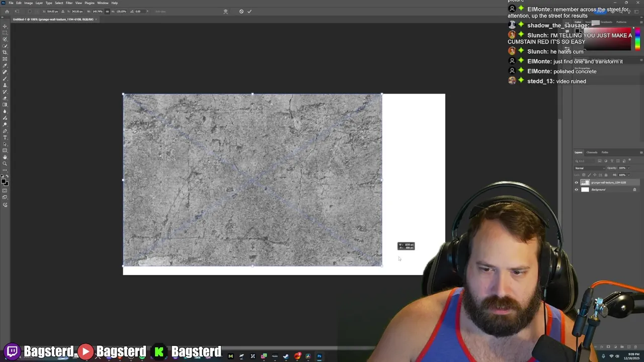The height and width of the screenshot is (362, 644).
Task: Select the Eraser tool
Action: (x=5, y=98)
